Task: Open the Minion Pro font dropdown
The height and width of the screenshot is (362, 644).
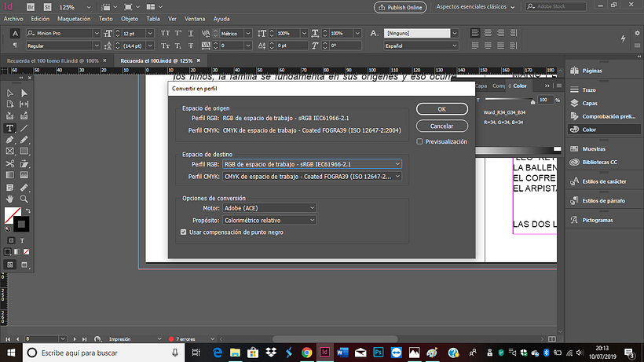Action: [x=97, y=33]
